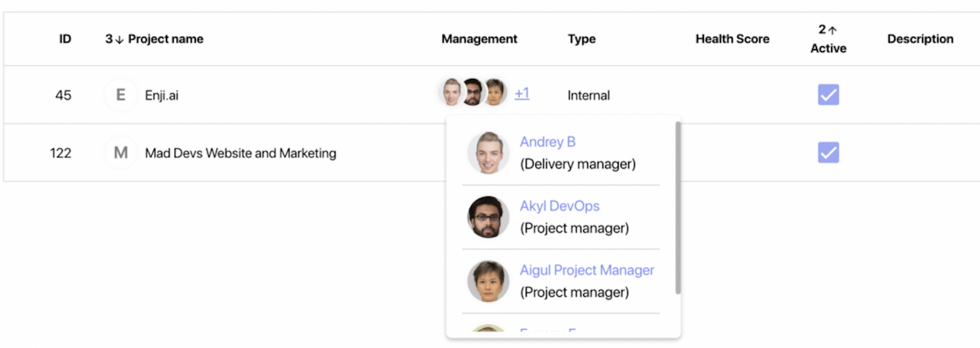Open Andrey B profile link
Screen dimensions: 980x348
pyautogui.click(x=548, y=142)
